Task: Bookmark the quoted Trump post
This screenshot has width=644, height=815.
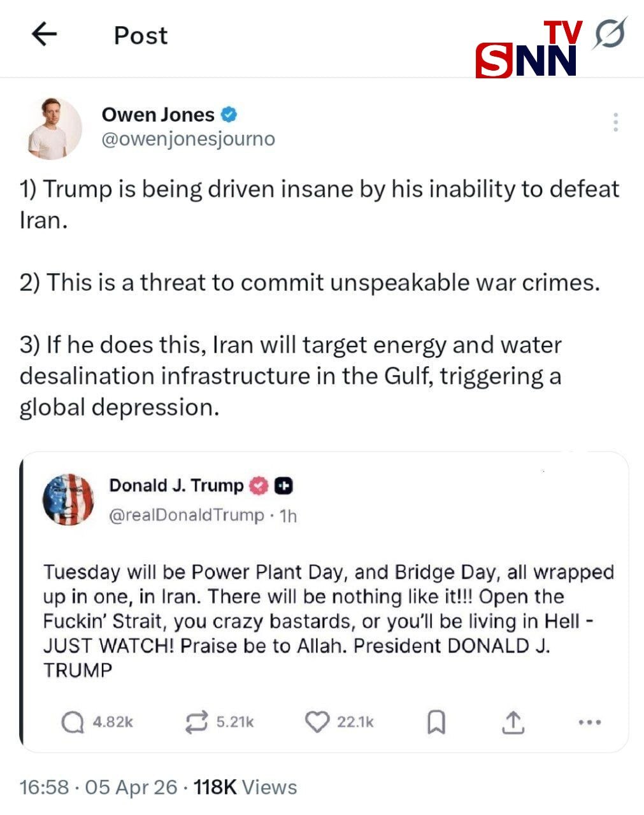Action: tap(436, 722)
